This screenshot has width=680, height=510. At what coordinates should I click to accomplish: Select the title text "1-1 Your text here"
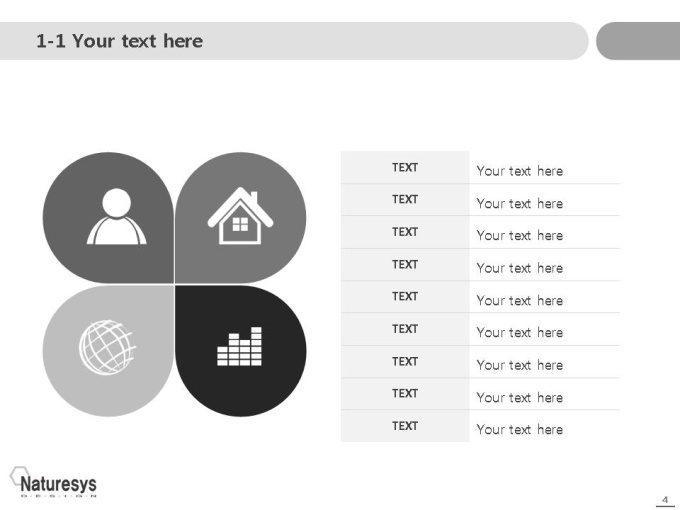click(119, 41)
